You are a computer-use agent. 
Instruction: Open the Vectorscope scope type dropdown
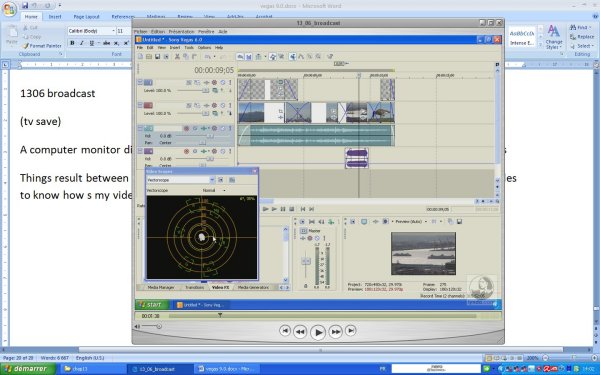(x=212, y=180)
